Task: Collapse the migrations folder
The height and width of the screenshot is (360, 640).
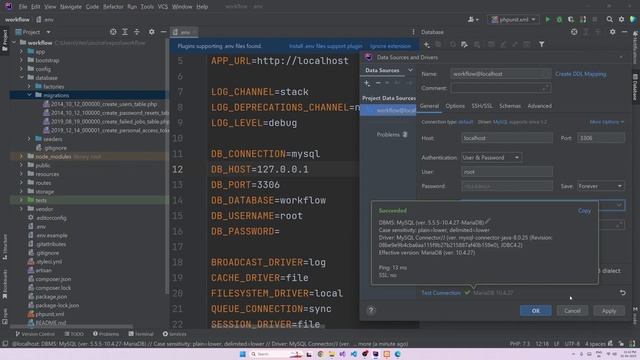Action: [29, 95]
